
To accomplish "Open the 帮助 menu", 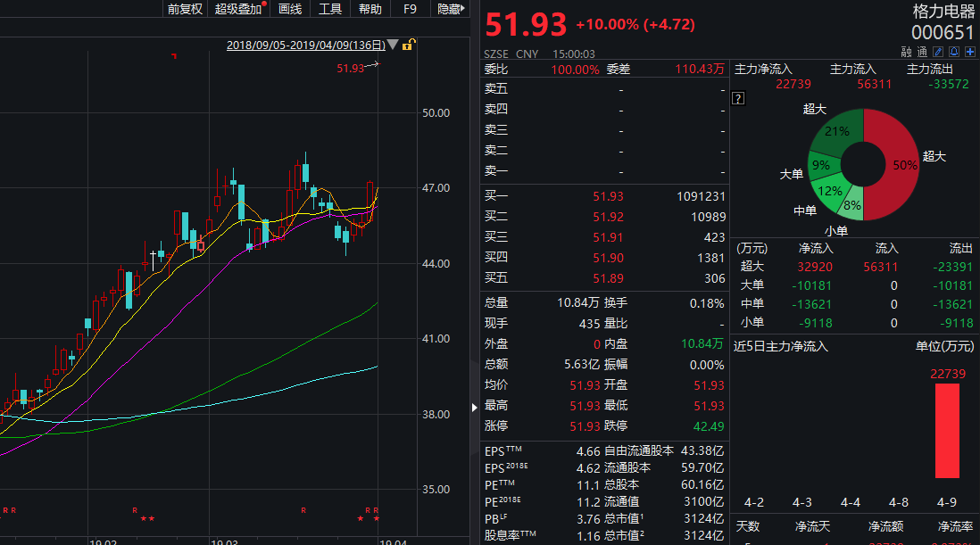I will tap(370, 9).
